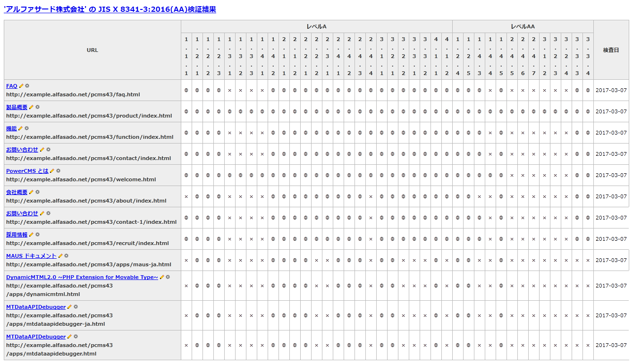Open gear icon on last MTDataAPIDebugger row
This screenshot has height=364, width=633.
pyautogui.click(x=76, y=337)
